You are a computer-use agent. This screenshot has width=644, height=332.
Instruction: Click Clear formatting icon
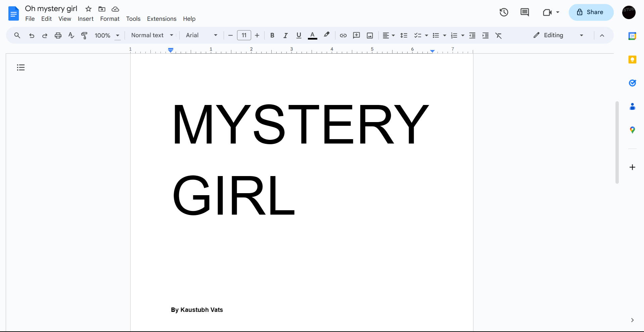[499, 36]
